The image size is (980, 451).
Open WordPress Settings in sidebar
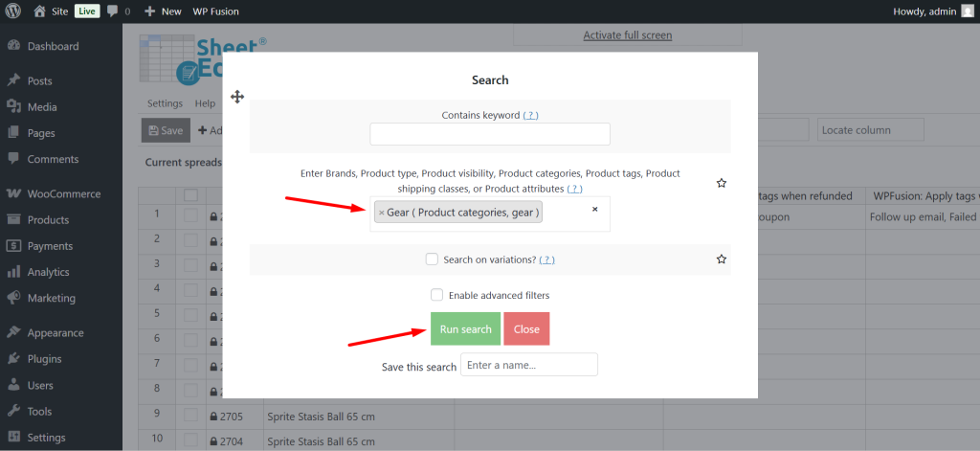46,438
